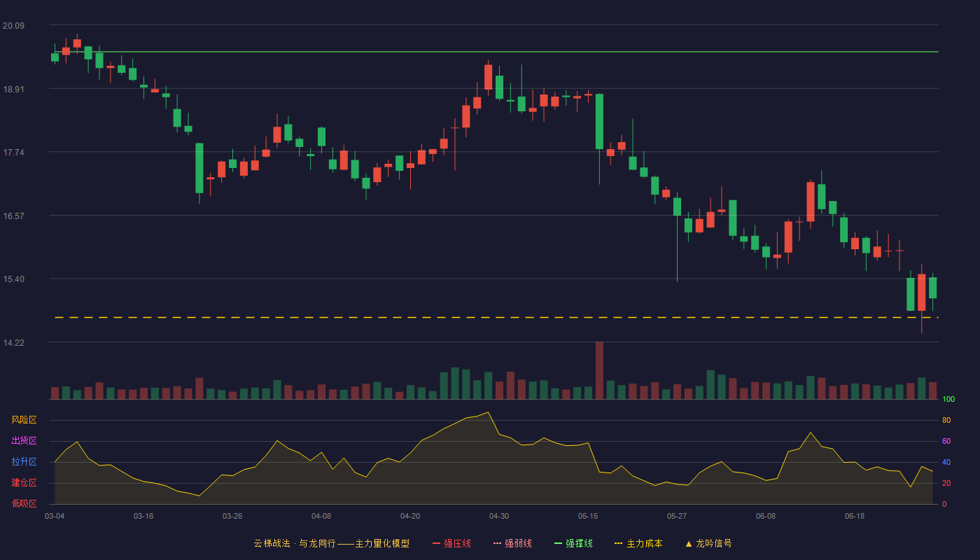Click the 04-30 date label
This screenshot has width=980, height=560.
point(499,516)
